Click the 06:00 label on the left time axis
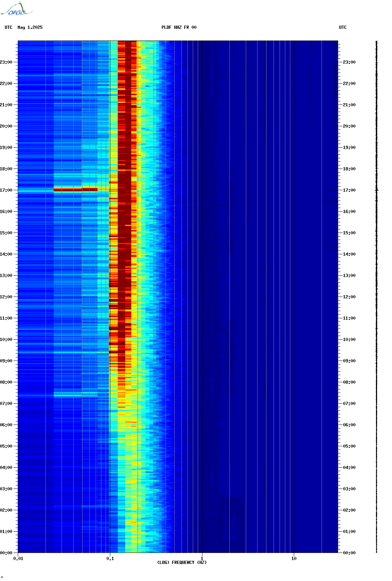The image size is (392, 581). (x=6, y=425)
